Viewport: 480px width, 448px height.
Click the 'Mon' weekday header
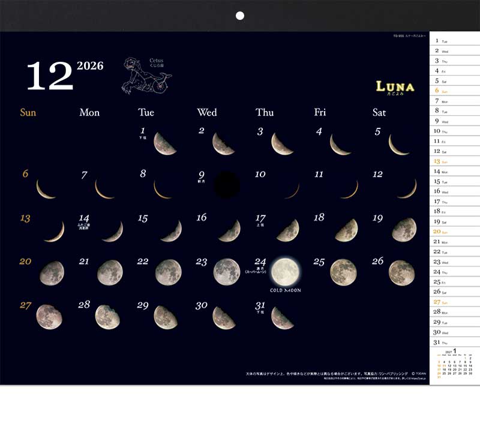pyautogui.click(x=89, y=112)
